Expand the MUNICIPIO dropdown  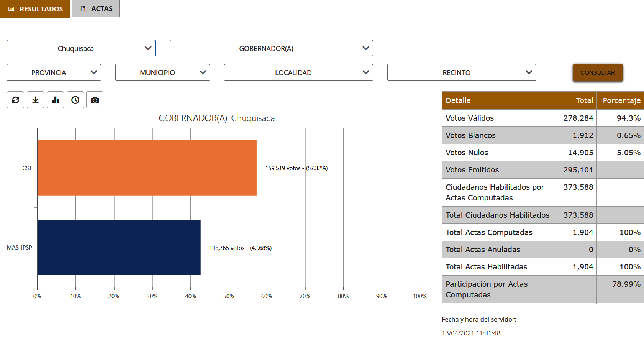(x=162, y=72)
